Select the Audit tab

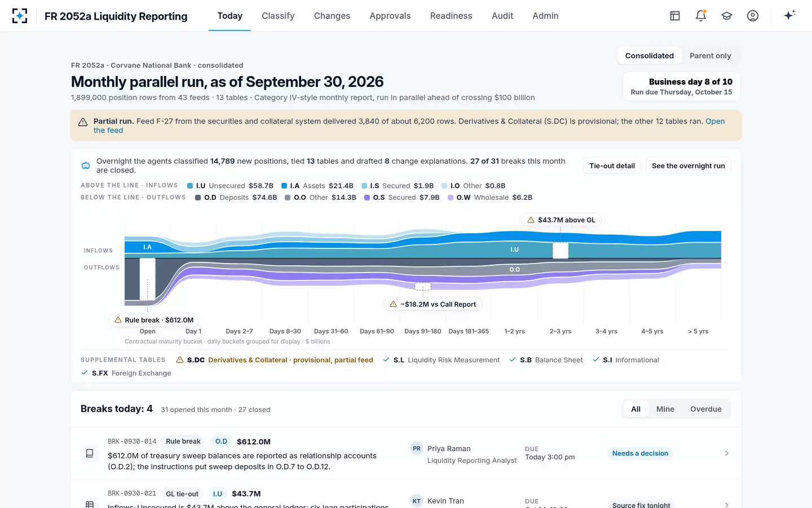coord(502,16)
